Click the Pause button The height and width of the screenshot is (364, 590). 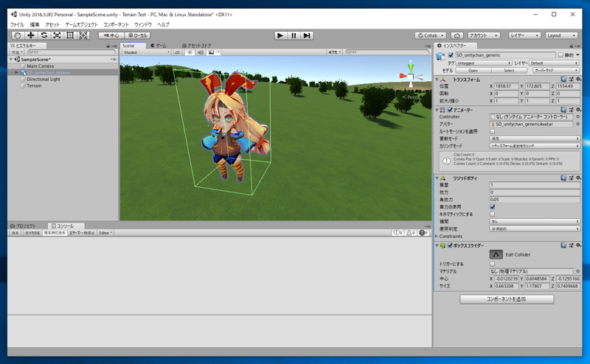click(294, 35)
